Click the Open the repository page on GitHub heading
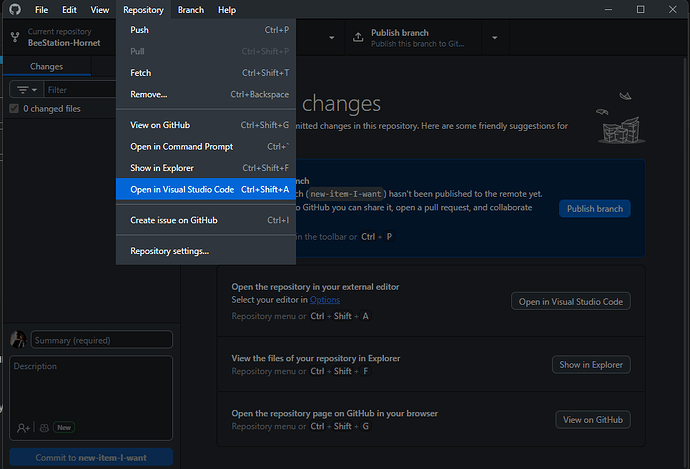Screen dimensions: 690x469 [334, 413]
